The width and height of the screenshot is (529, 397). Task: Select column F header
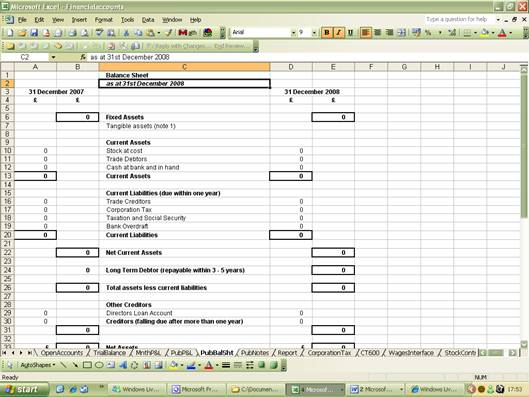click(x=371, y=67)
